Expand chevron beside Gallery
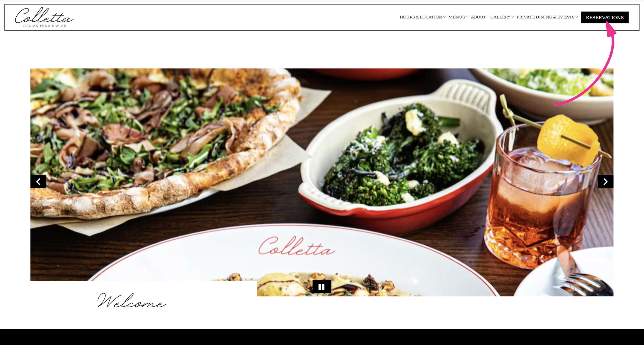Image resolution: width=644 pixels, height=345 pixels. [x=513, y=17]
